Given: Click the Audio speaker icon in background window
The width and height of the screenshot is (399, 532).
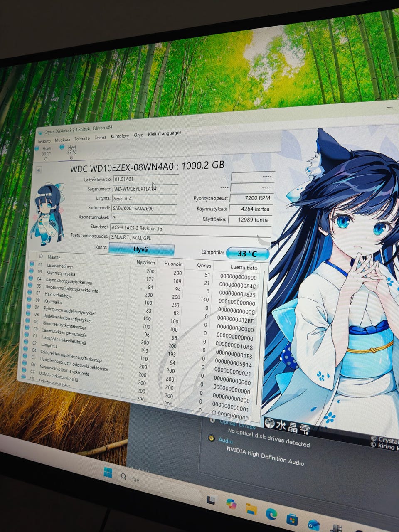Looking at the screenshot, I should (x=211, y=438).
